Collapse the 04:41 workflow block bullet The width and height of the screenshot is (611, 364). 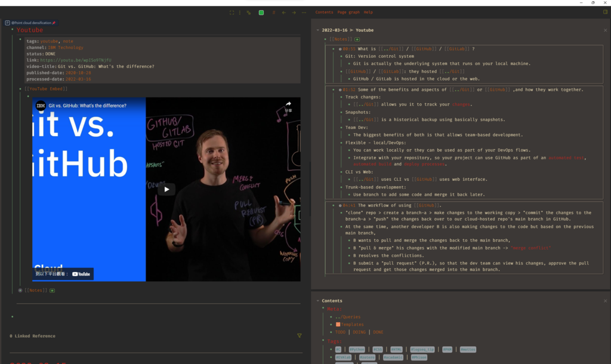point(333,205)
